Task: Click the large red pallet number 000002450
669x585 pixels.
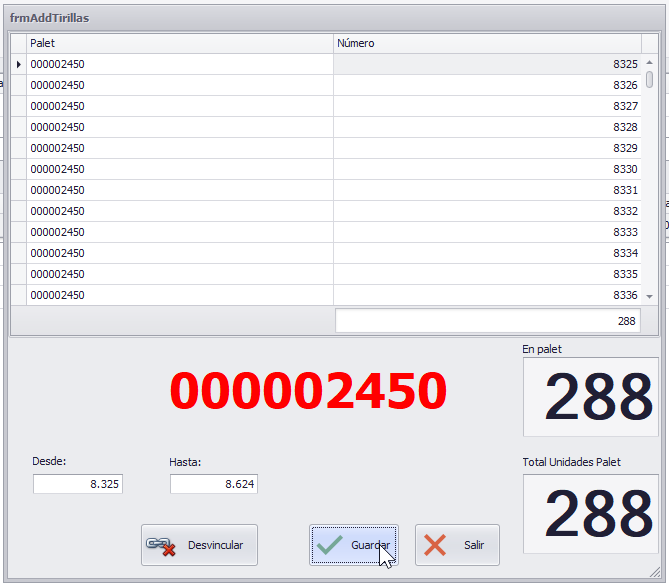Action: pyautogui.click(x=308, y=390)
